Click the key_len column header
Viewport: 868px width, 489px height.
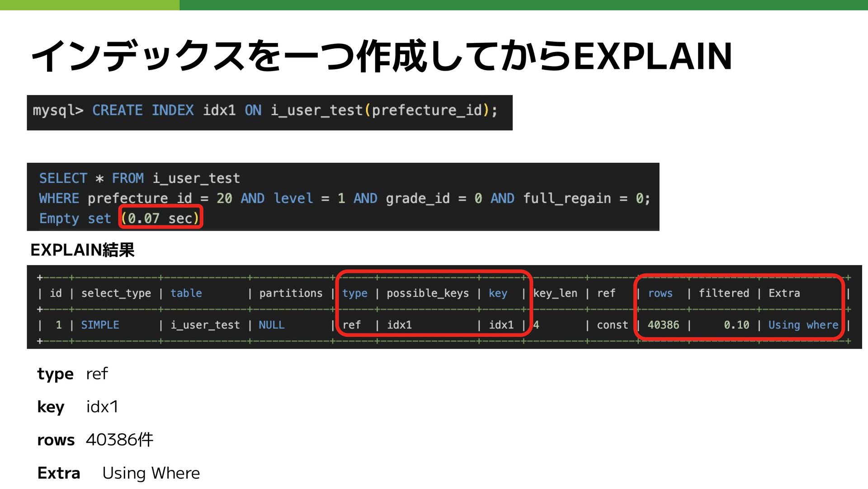[x=555, y=293]
